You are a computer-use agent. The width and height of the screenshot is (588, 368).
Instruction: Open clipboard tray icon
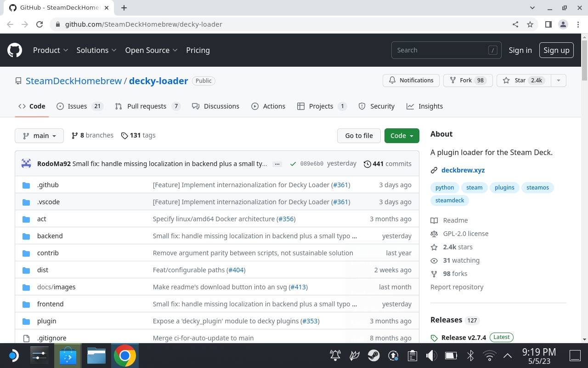coord(412,356)
